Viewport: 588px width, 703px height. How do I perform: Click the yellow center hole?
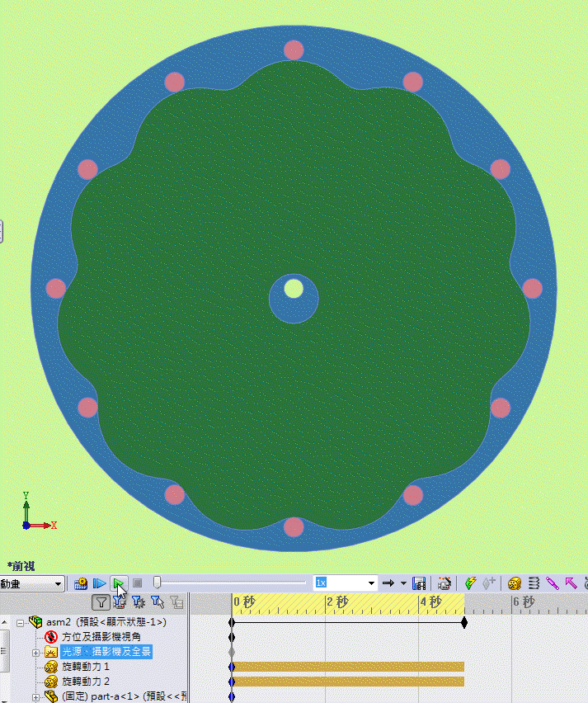pyautogui.click(x=294, y=289)
